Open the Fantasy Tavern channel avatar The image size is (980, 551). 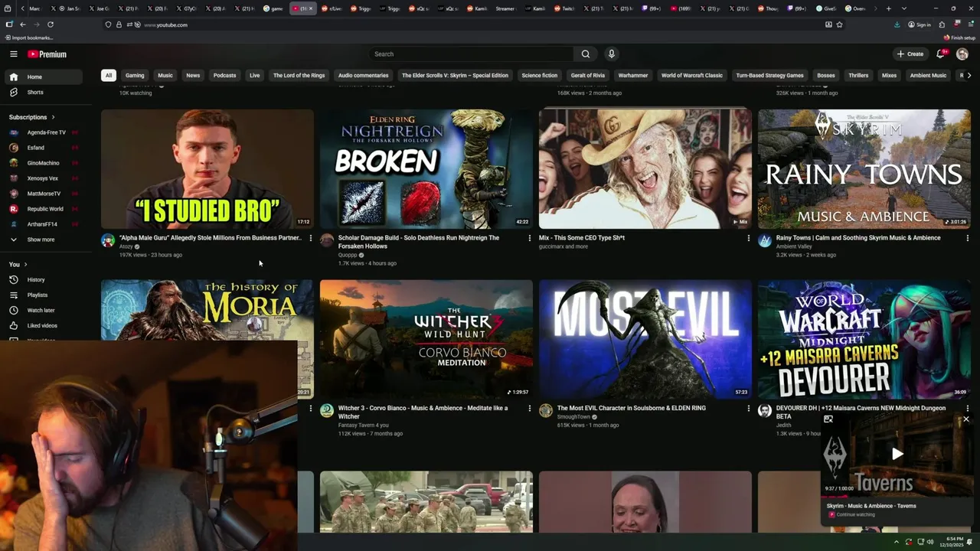(x=327, y=411)
